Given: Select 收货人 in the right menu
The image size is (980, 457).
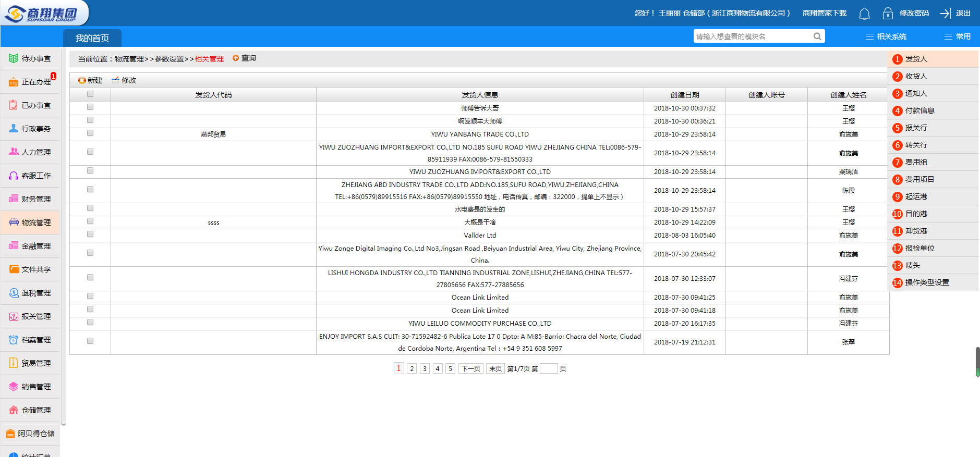Looking at the screenshot, I should [x=933, y=76].
